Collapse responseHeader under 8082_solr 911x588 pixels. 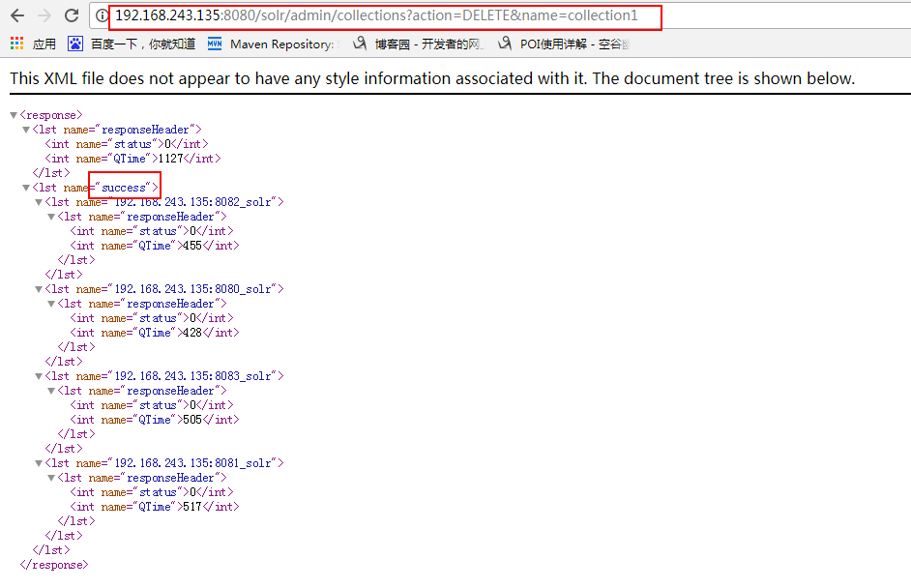pos(51,217)
